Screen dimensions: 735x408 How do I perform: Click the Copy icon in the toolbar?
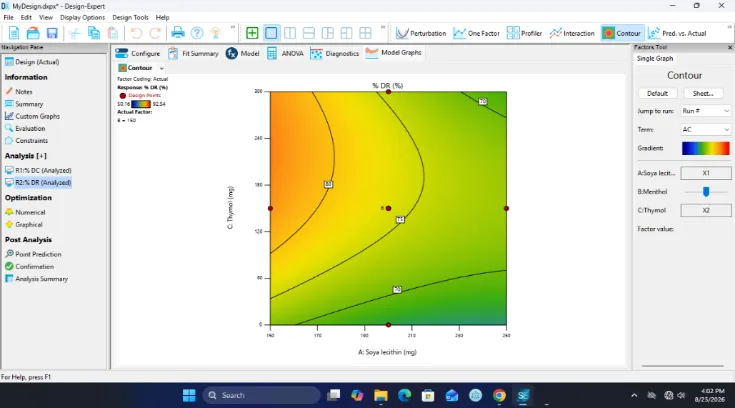tap(94, 33)
